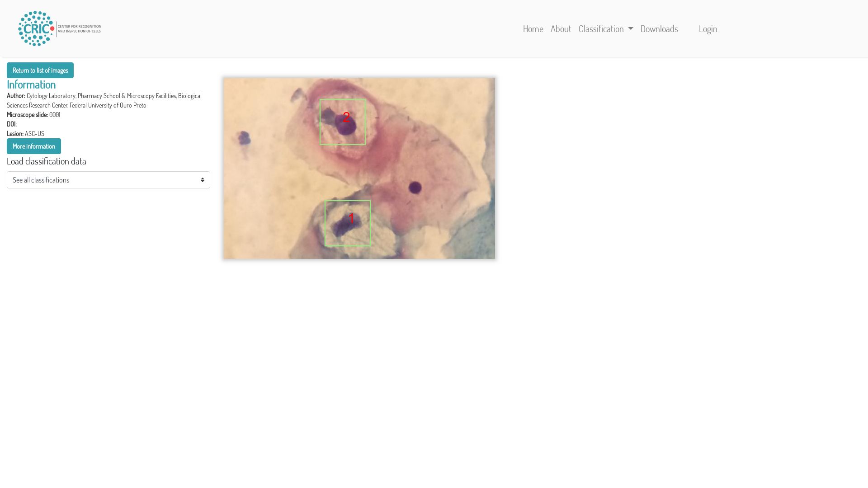
Task: Open the See all classifications dropdown
Action: point(108,180)
